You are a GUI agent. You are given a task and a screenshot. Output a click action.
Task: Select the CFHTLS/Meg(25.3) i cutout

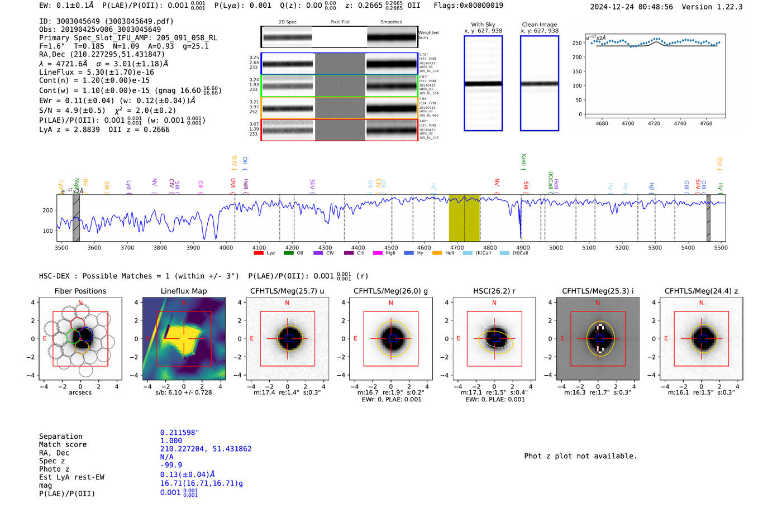pyautogui.click(x=598, y=339)
